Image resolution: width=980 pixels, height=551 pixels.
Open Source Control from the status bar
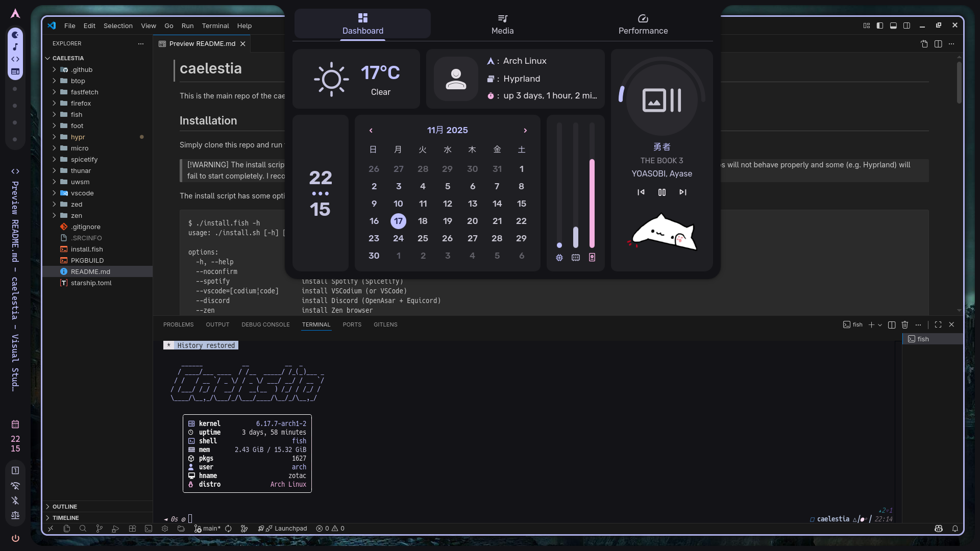[99, 529]
